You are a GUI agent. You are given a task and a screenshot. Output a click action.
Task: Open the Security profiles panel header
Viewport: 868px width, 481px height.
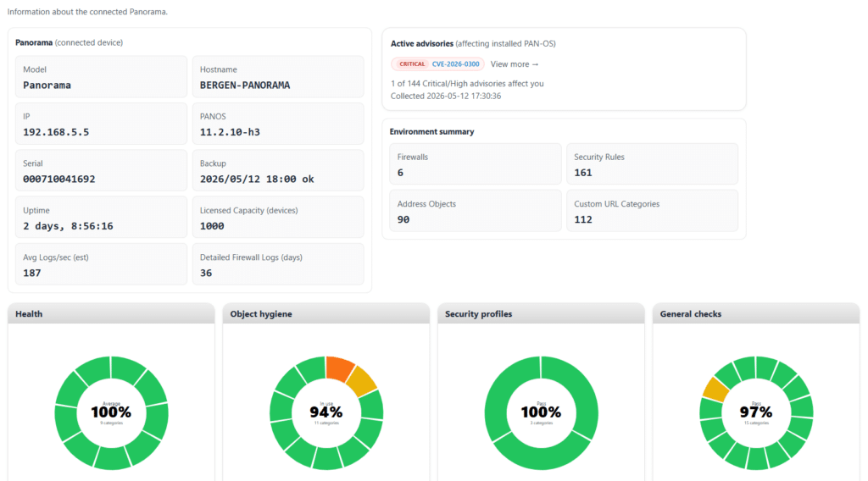point(541,313)
